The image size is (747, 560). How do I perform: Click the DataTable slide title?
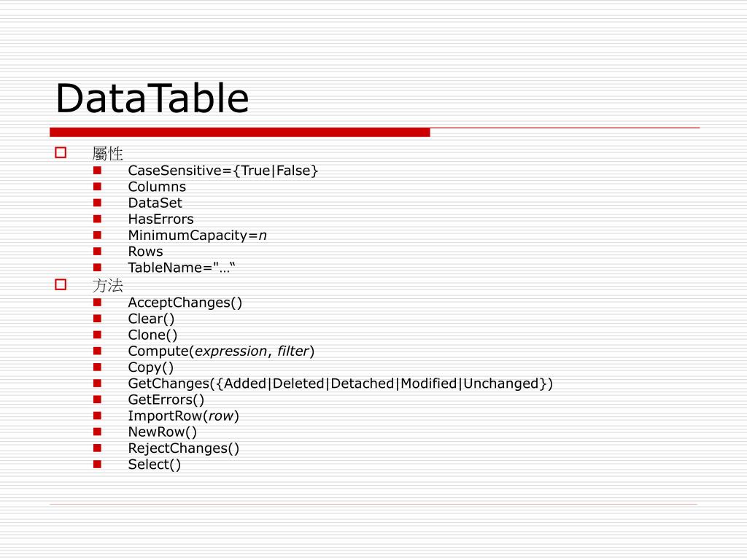pos(152,98)
